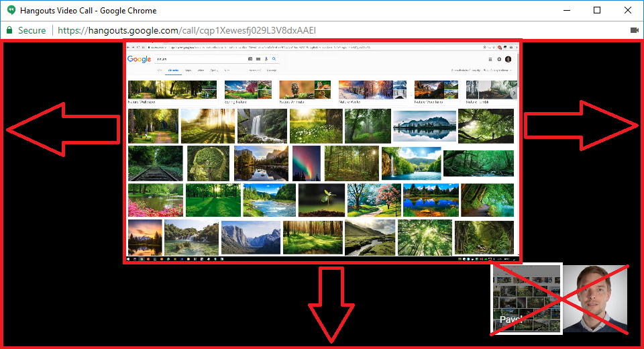Viewport: 644px width, 349px height.
Task: Open the Nature Wallpaper suggestion chip
Action: [172, 92]
